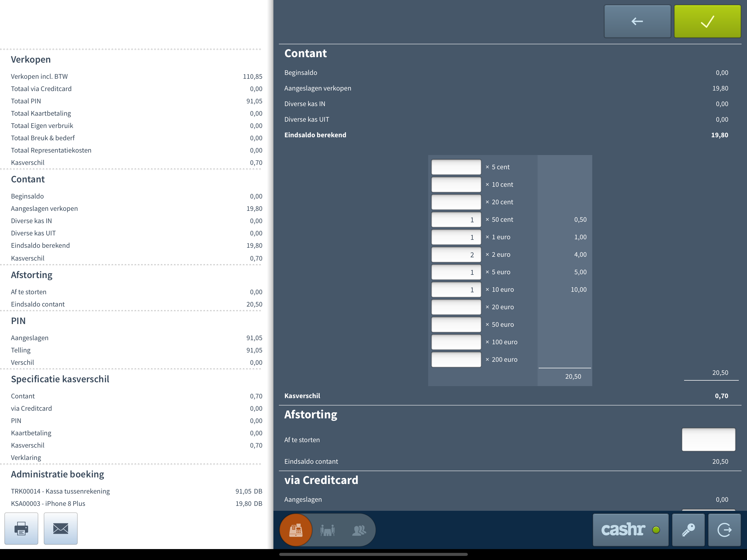Click 'Administratie boeking' heading
The height and width of the screenshot is (560, 747).
pos(57,474)
